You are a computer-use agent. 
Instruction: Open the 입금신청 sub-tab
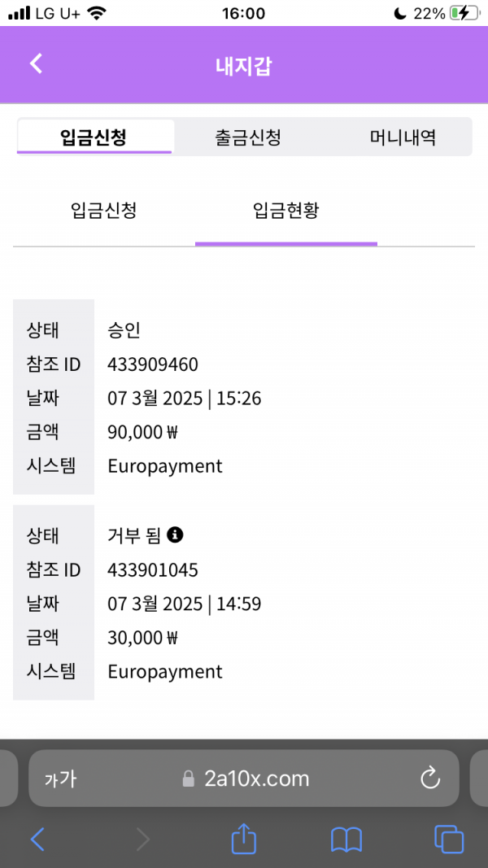click(103, 212)
